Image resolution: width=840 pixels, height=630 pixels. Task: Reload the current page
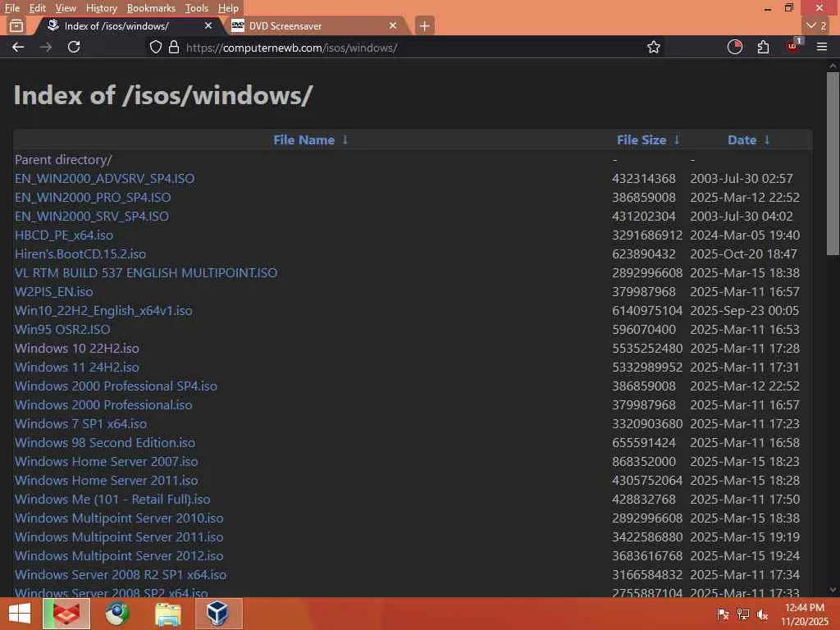(x=74, y=47)
